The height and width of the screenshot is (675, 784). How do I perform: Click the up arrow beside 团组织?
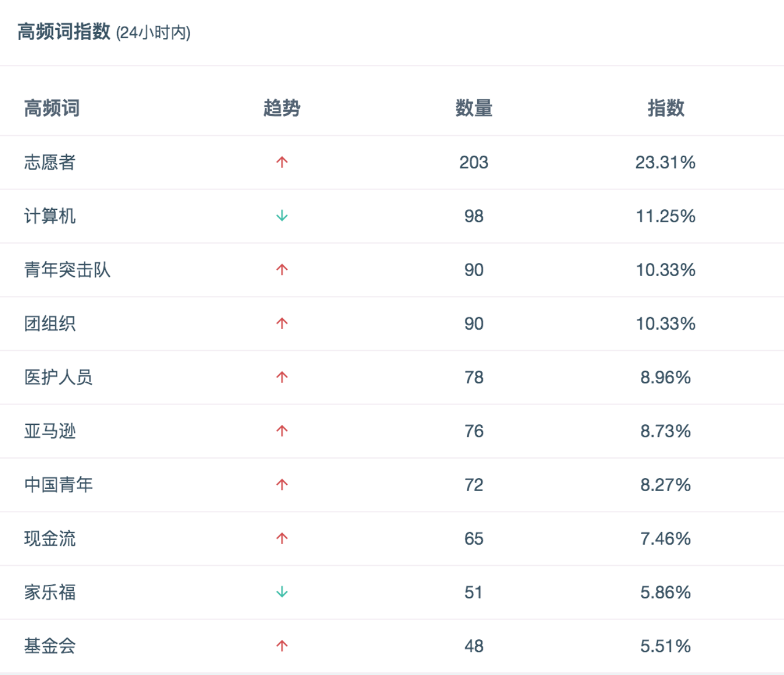pyautogui.click(x=282, y=323)
